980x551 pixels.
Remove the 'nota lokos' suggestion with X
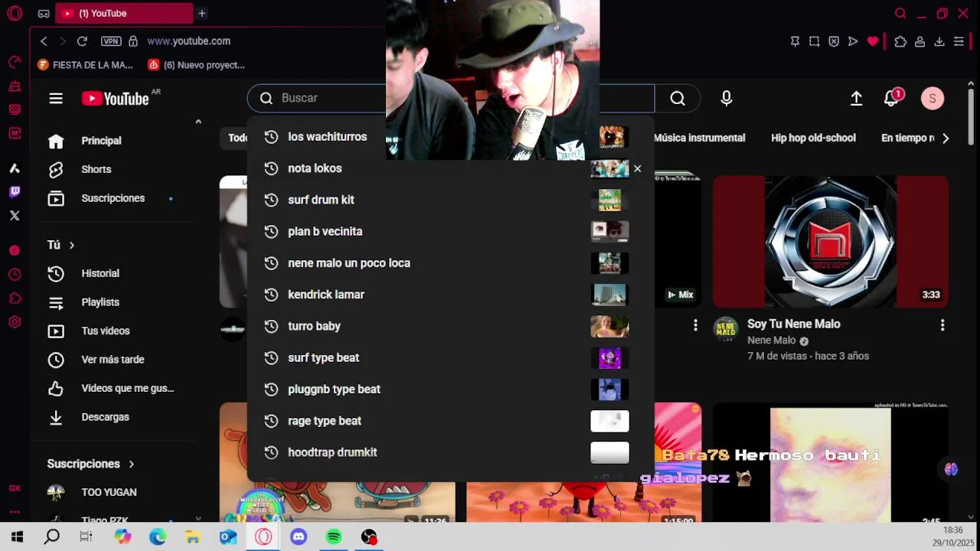[637, 168]
